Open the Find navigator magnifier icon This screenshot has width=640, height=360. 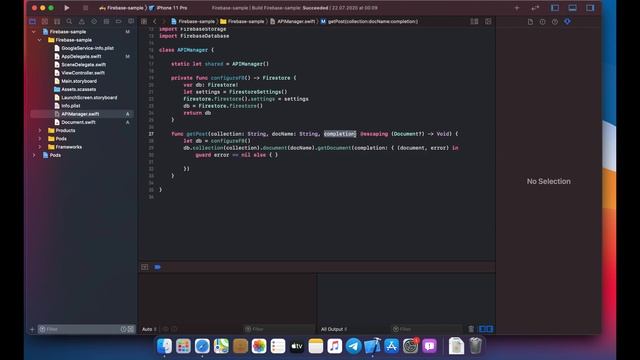point(69,22)
